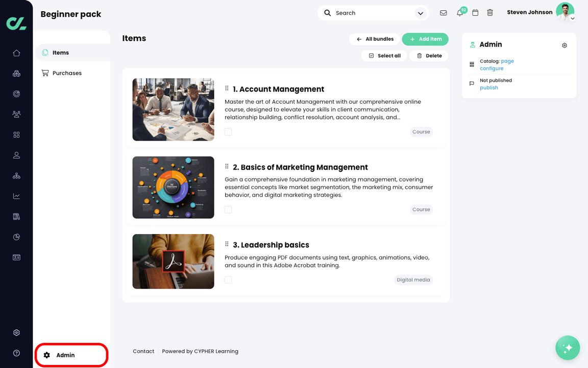Open the messages envelope icon

tap(443, 13)
